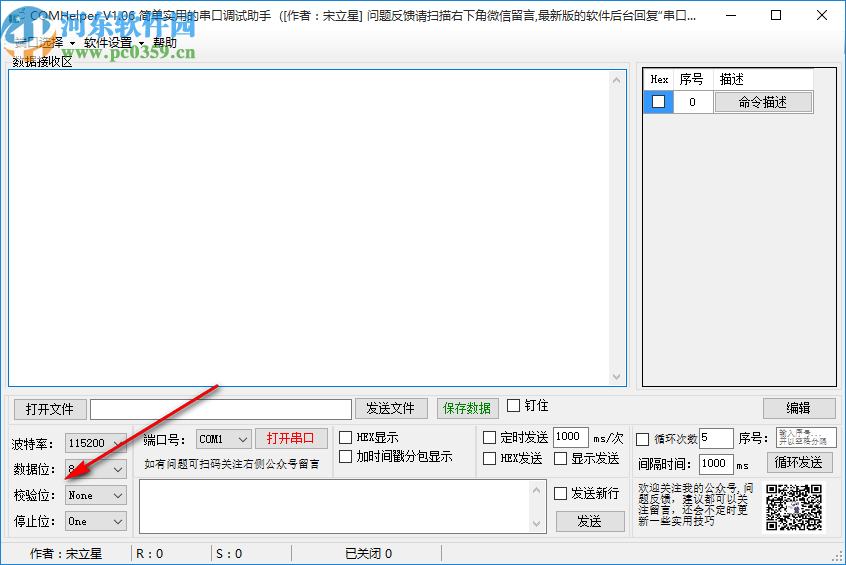Click the 发送文件 button
The image size is (846, 565).
tap(391, 409)
